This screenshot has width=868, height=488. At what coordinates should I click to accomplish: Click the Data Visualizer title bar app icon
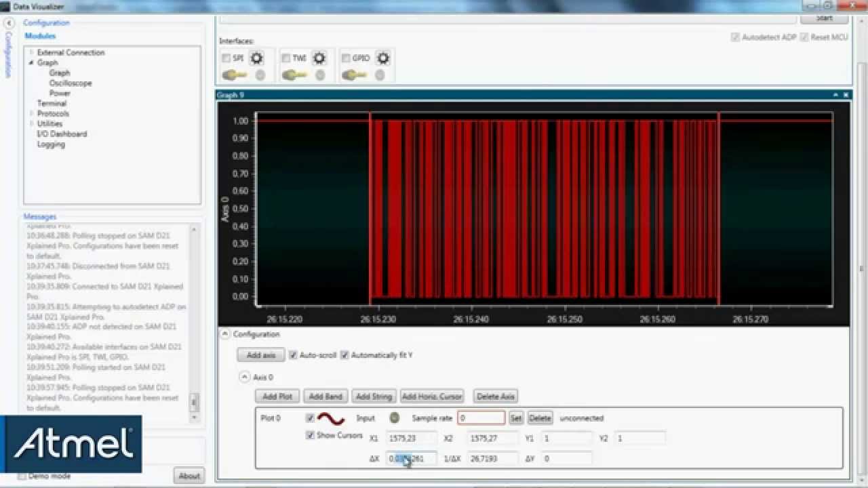[x=6, y=6]
